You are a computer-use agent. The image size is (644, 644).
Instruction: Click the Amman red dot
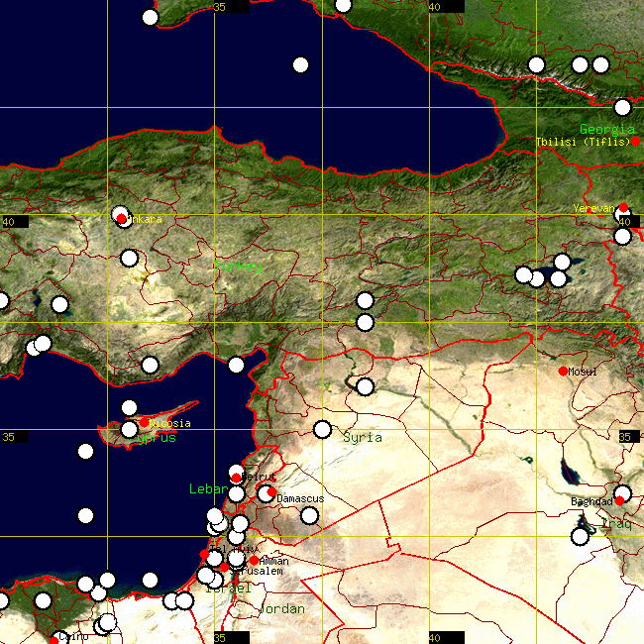point(254,560)
